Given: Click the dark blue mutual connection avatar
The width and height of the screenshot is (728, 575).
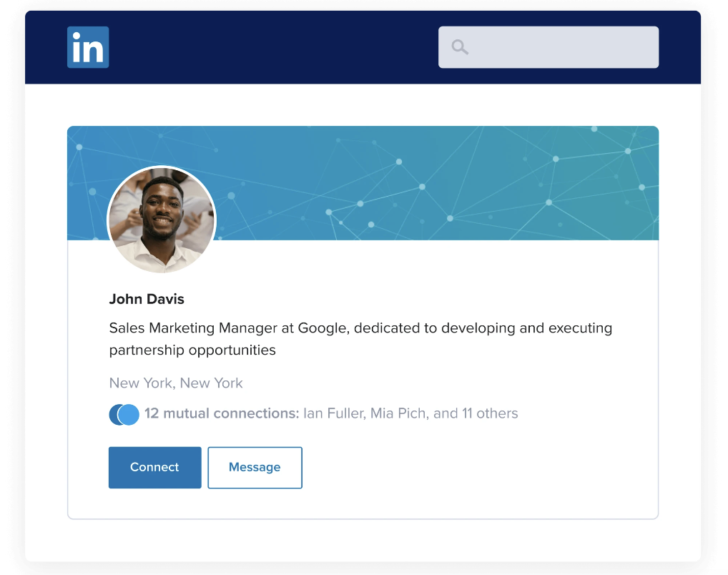Looking at the screenshot, I should coord(114,414).
